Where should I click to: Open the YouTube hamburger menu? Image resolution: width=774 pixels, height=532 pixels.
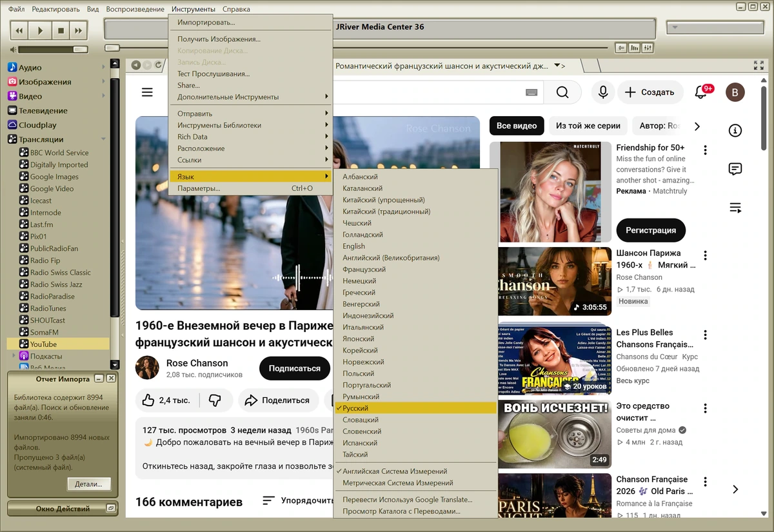(x=147, y=92)
